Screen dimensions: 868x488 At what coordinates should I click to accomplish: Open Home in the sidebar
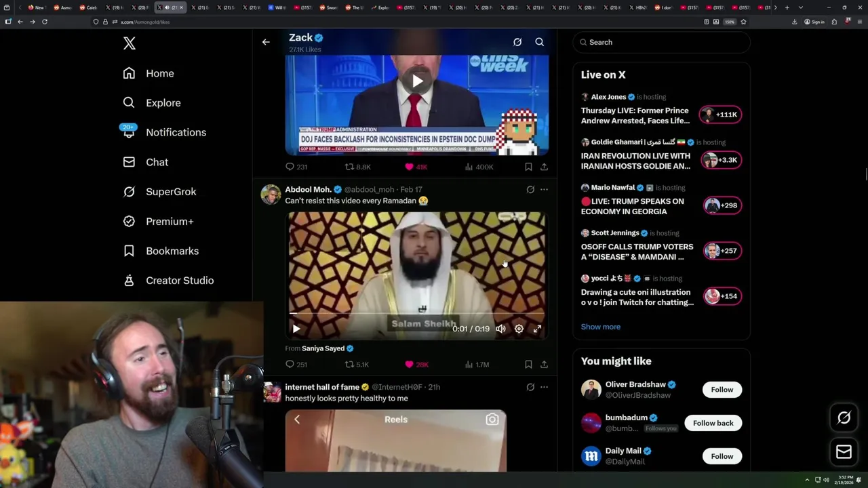coord(149,73)
